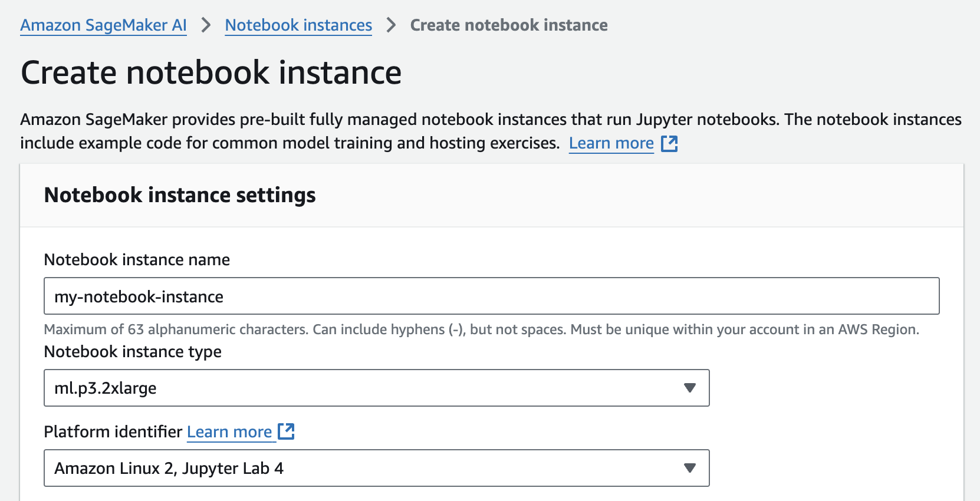Click the Maximum of 63 alphanumeric characters hint

(482, 329)
